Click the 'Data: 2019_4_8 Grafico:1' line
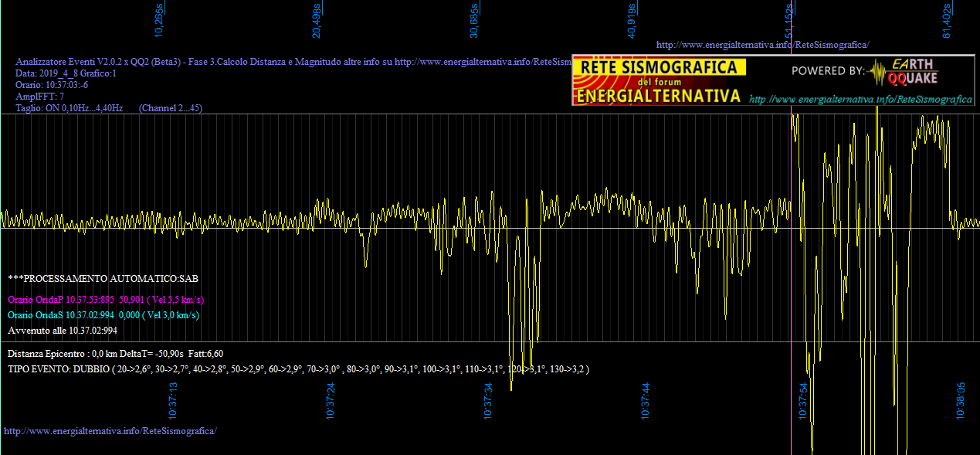The width and height of the screenshot is (980, 455). click(66, 73)
